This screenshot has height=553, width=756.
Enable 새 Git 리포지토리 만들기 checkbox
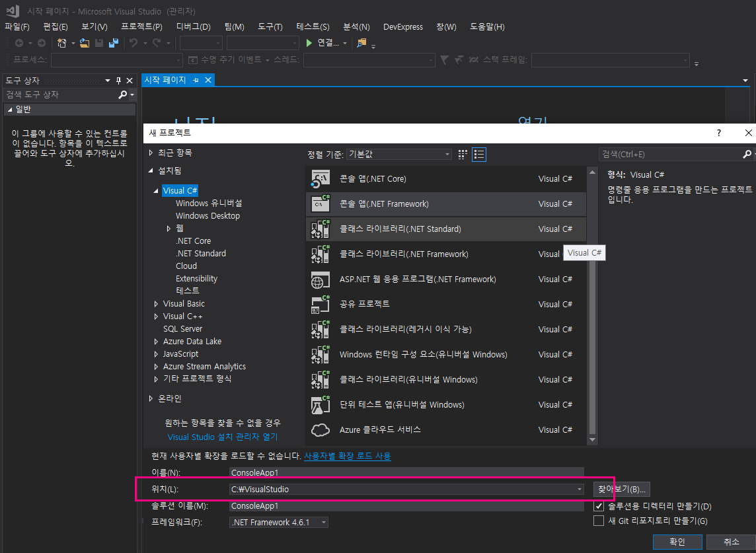pyautogui.click(x=598, y=521)
